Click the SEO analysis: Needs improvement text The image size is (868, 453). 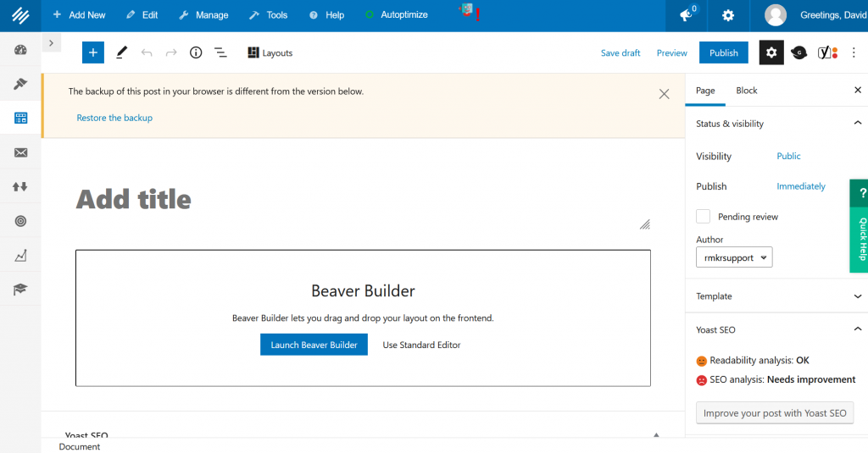click(x=782, y=379)
